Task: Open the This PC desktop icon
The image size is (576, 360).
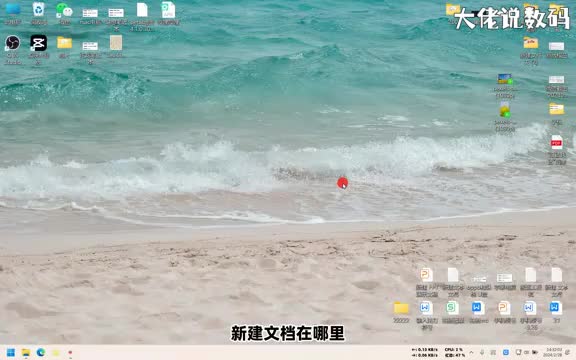Action: point(13,10)
